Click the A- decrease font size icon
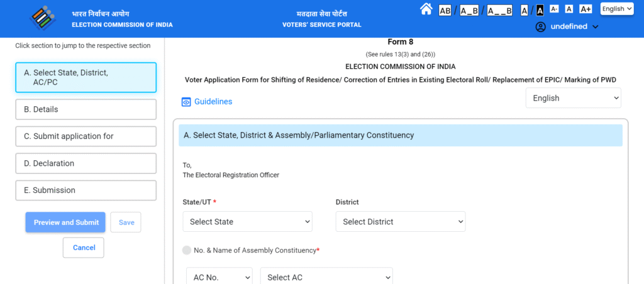 (x=554, y=9)
